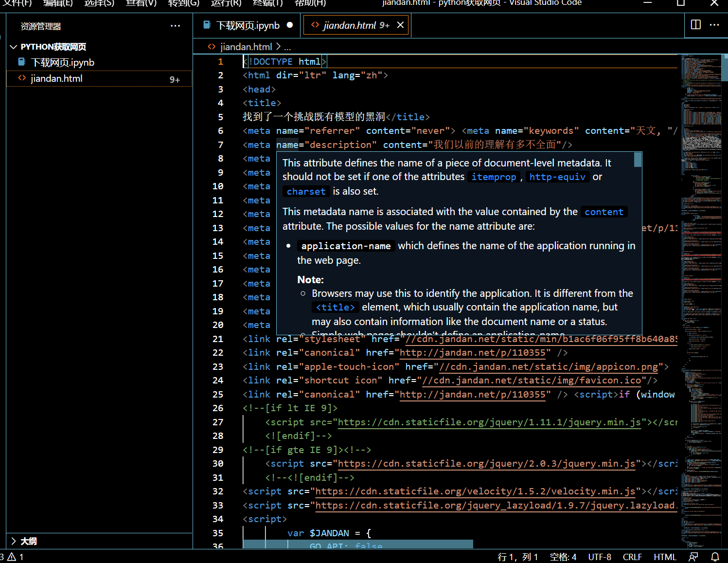Open the View (查看) menu
728x563 pixels.
tap(141, 3)
